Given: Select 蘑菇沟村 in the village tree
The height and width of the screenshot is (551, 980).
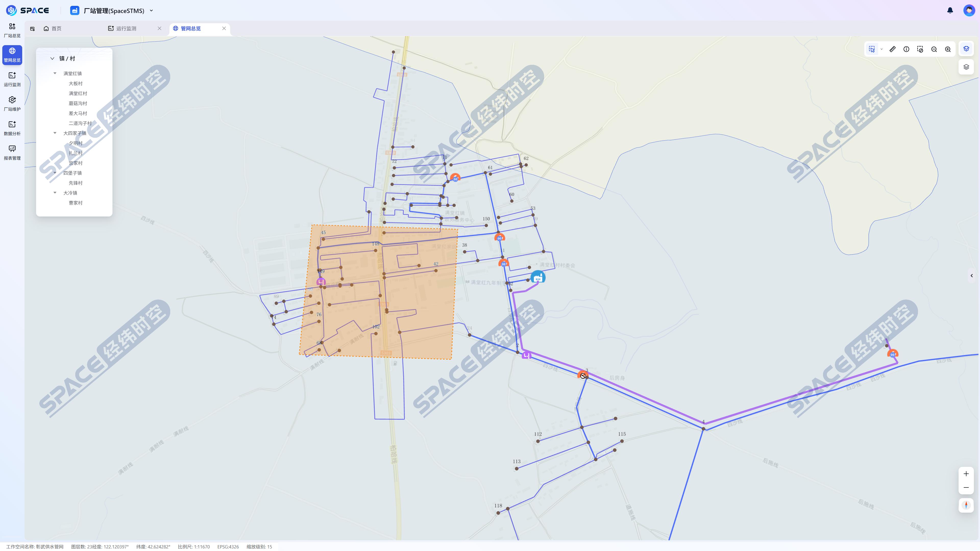Looking at the screenshot, I should [x=78, y=103].
